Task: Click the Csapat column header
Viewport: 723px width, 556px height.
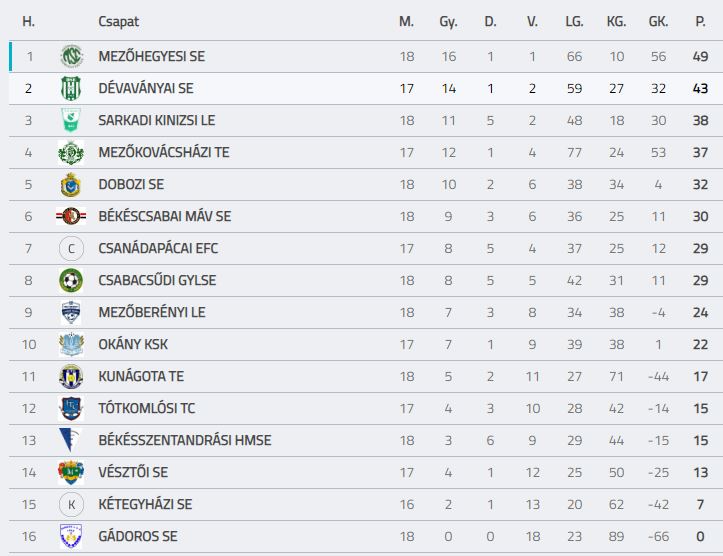Action: tap(119, 22)
